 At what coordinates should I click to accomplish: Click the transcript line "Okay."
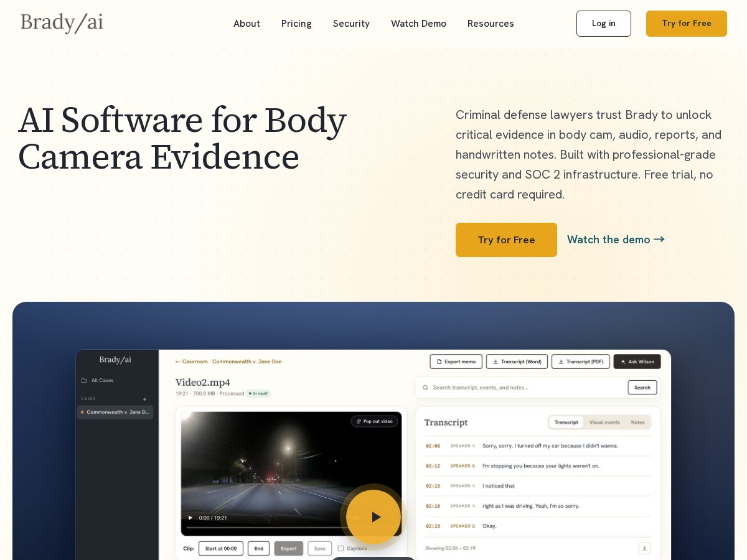(489, 526)
